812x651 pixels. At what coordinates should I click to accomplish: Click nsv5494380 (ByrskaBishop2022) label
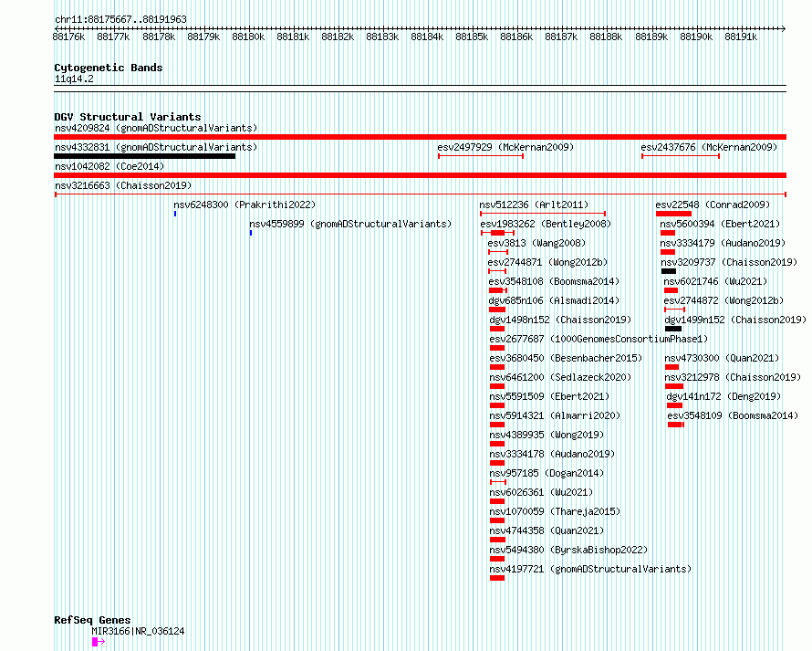[x=568, y=550]
